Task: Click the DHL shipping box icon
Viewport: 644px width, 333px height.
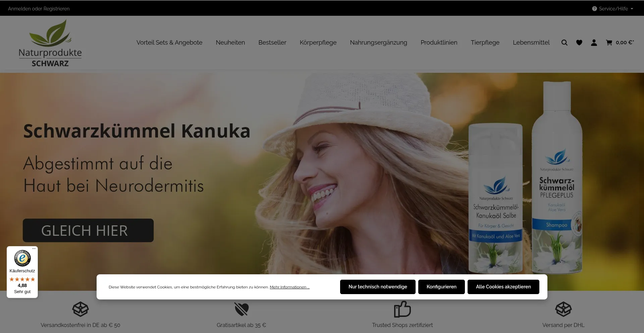Action: [x=563, y=309]
